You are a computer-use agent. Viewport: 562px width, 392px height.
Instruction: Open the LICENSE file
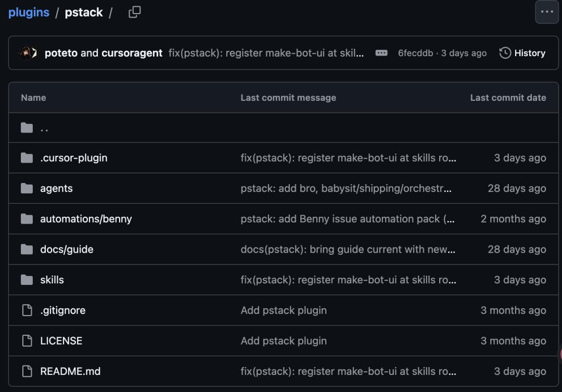(61, 341)
